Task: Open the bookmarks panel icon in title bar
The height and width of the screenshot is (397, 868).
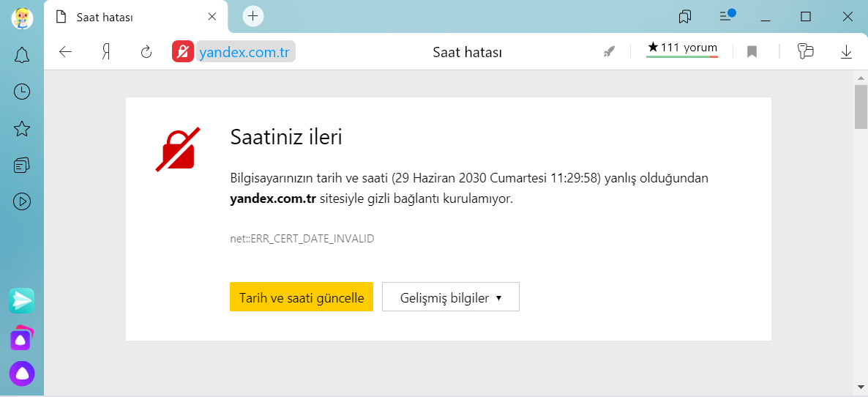Action: click(x=685, y=17)
